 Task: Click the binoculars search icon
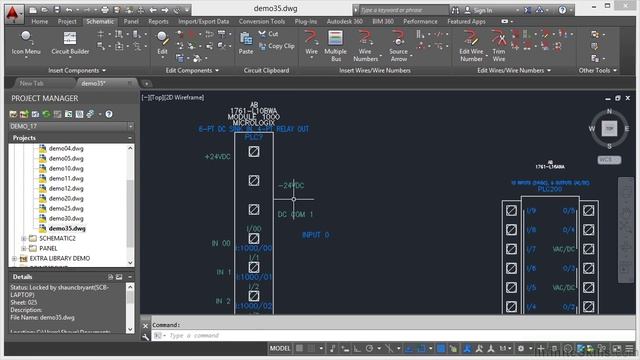(x=455, y=10)
